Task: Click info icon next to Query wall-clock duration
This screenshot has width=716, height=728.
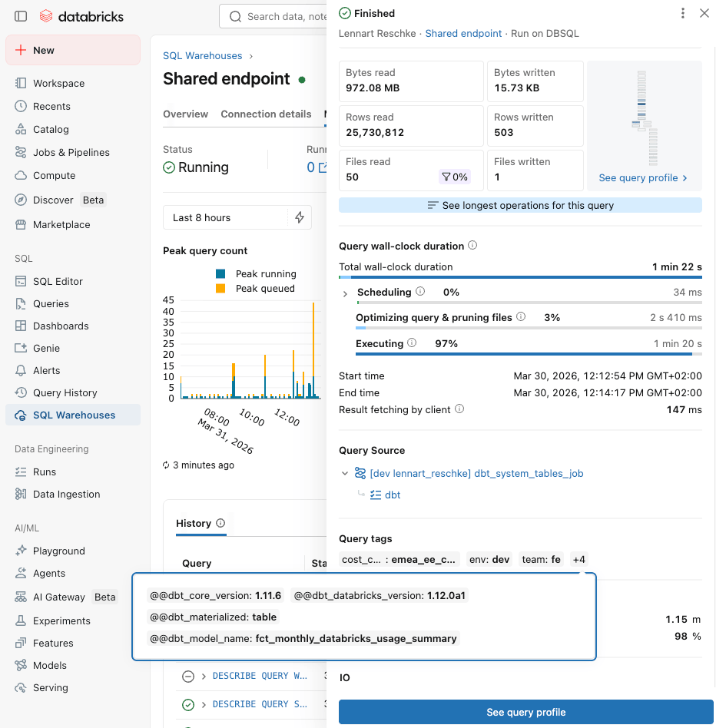Action: [472, 245]
